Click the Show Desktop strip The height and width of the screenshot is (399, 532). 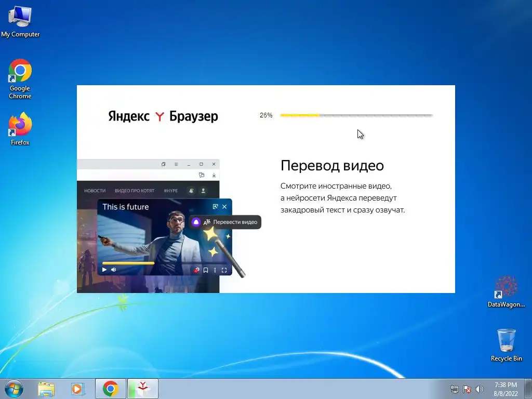528,389
